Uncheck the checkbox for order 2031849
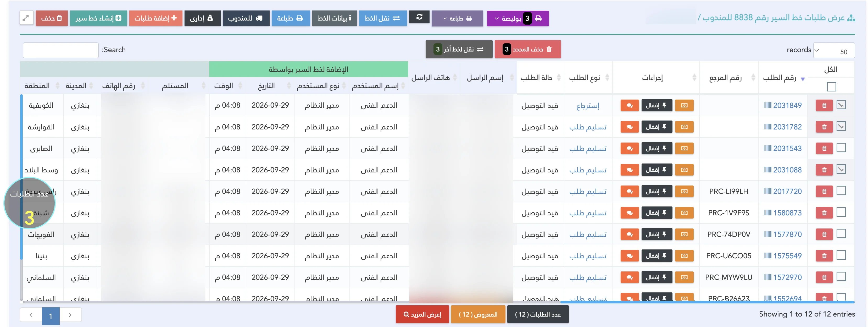This screenshot has height=327, width=868. (x=841, y=105)
